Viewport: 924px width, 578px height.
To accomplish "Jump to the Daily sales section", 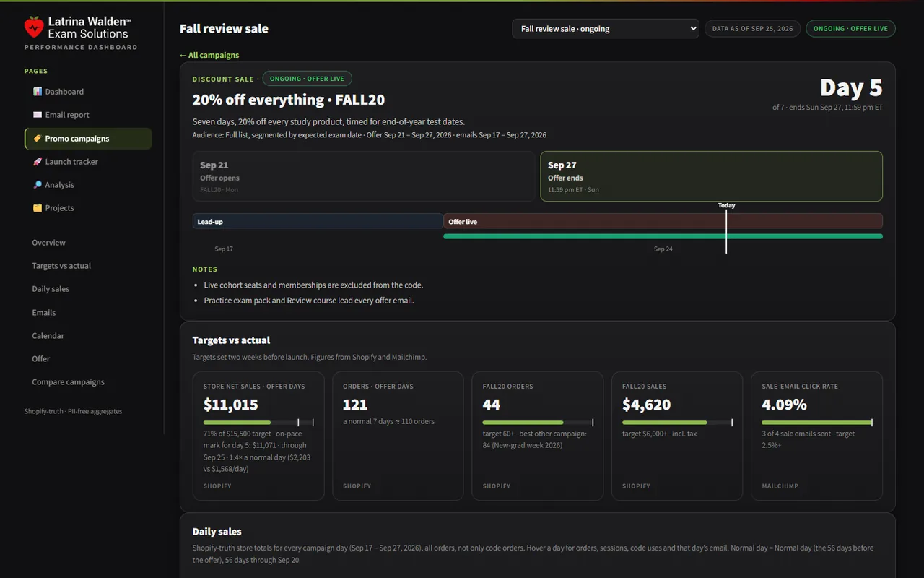I will click(x=51, y=289).
